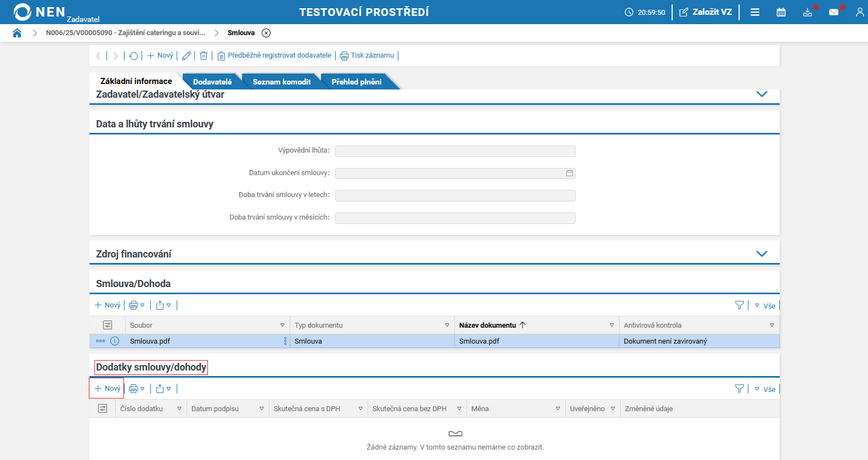Click the pencil edit record icon
This screenshot has width=868, height=460.
(187, 55)
